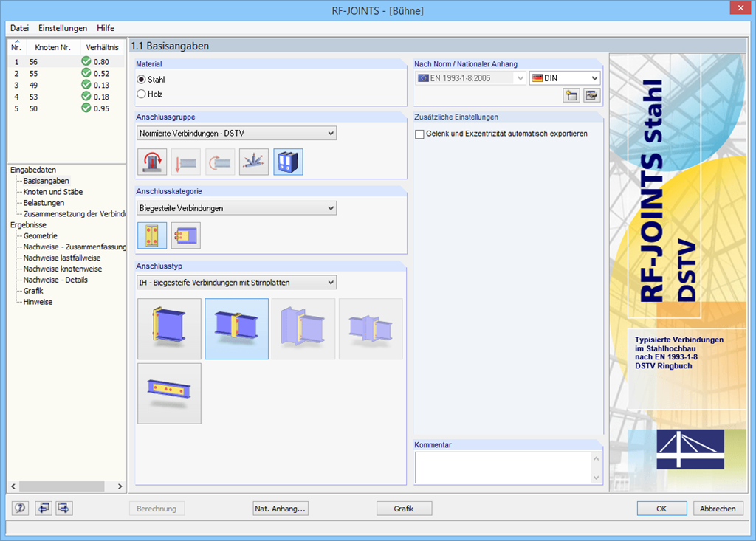The width and height of the screenshot is (756, 541).
Task: Select Knoten und Stäbe in navigator
Action: click(53, 192)
